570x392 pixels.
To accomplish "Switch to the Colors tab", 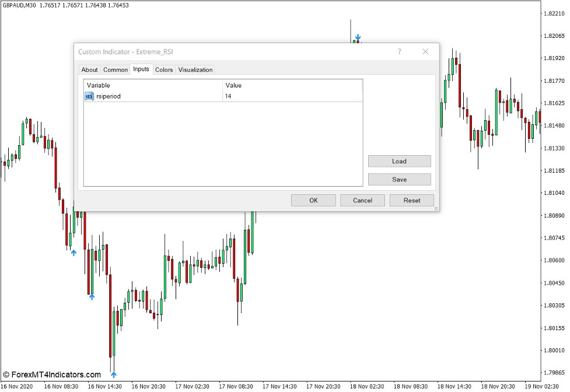I will pos(164,69).
